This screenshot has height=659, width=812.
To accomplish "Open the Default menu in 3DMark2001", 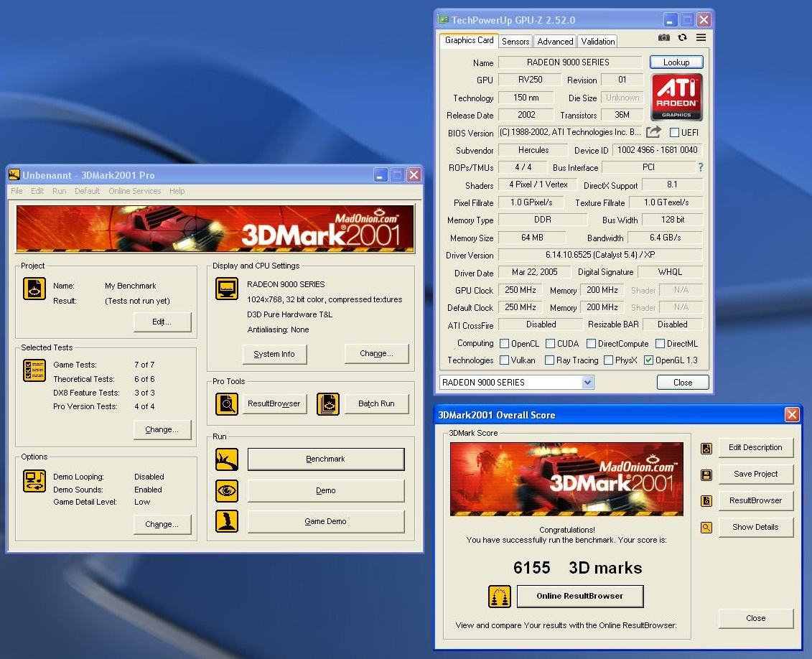I will tap(87, 191).
